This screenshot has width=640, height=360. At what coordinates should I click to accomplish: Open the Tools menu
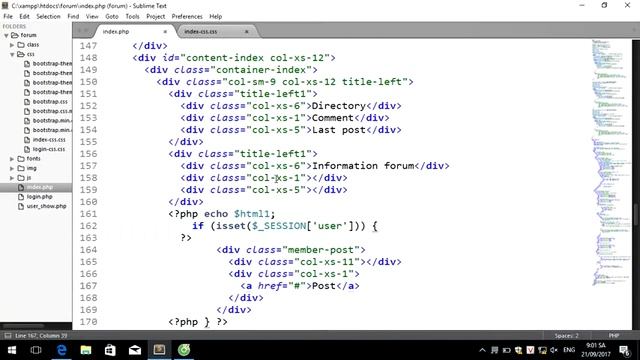tap(132, 16)
